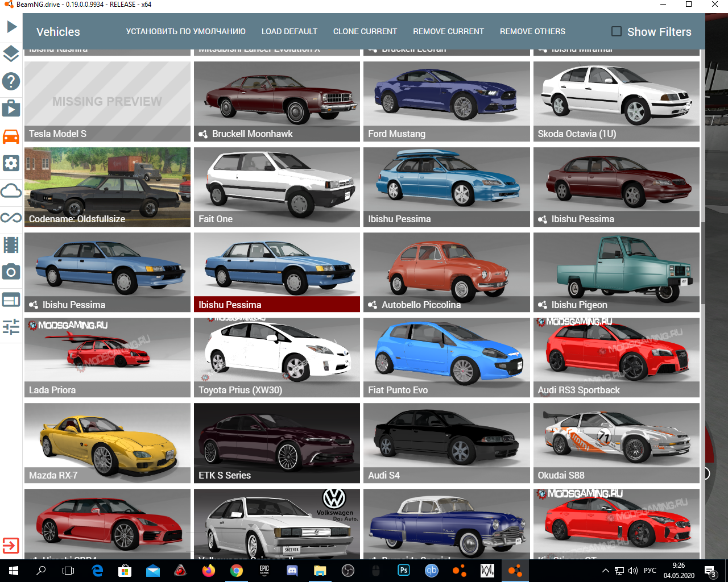Click the play button in sidebar

point(11,26)
